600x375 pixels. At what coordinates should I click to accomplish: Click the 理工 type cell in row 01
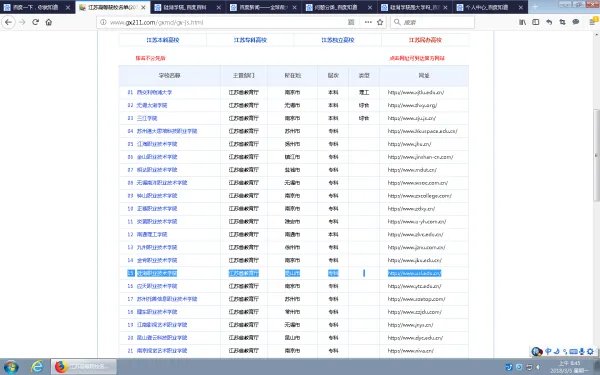pos(364,92)
